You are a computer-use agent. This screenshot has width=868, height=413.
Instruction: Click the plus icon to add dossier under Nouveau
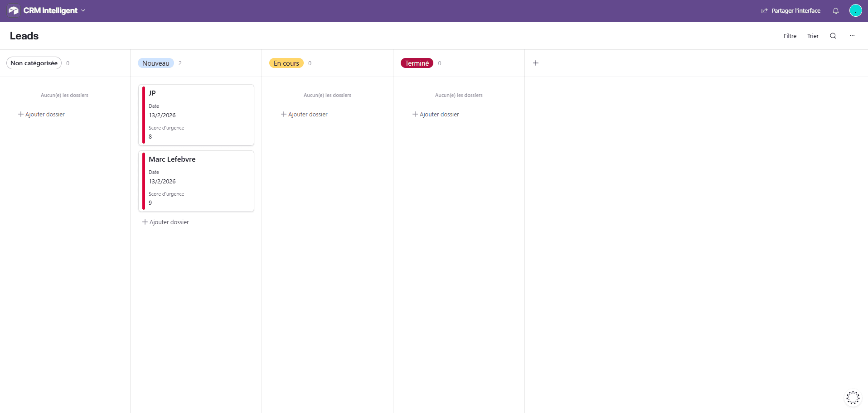click(x=144, y=222)
